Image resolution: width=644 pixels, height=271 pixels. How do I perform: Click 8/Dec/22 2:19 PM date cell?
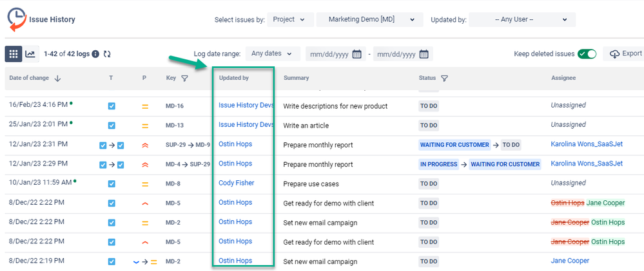pyautogui.click(x=37, y=261)
